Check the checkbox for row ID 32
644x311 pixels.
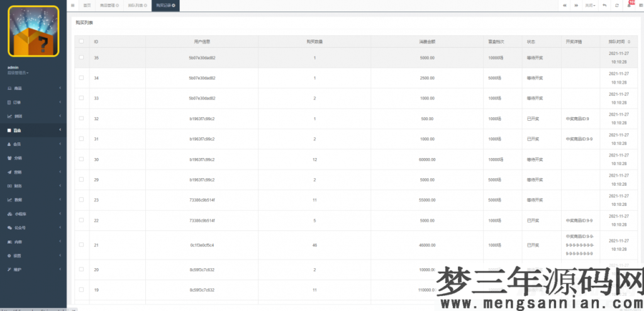(81, 118)
